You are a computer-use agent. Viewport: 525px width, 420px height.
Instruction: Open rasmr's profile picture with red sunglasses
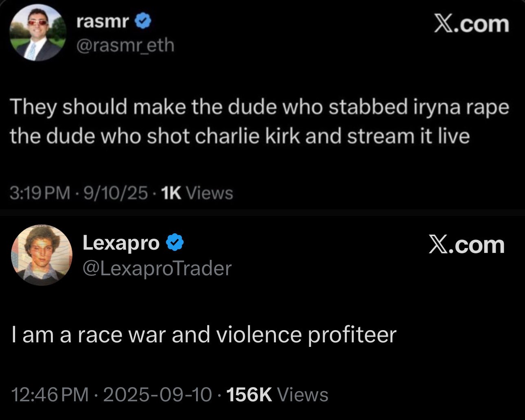click(38, 33)
